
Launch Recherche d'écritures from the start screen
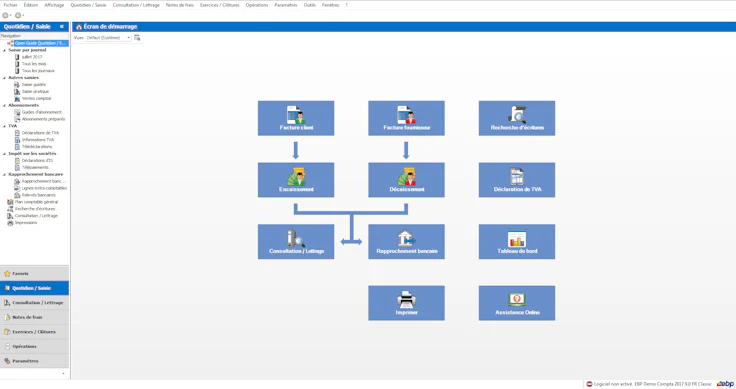(517, 118)
